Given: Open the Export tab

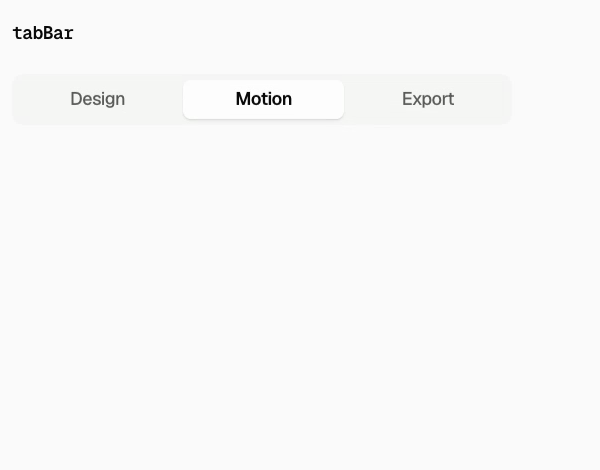Looking at the screenshot, I should point(428,99).
